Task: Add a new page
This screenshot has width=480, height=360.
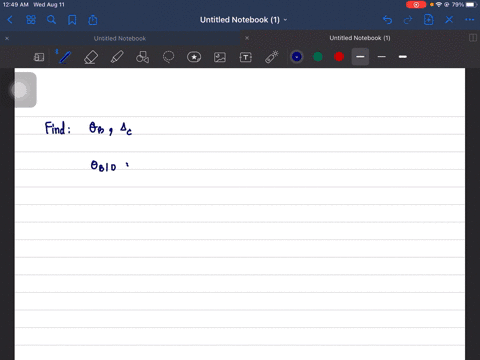Action: coord(428,20)
